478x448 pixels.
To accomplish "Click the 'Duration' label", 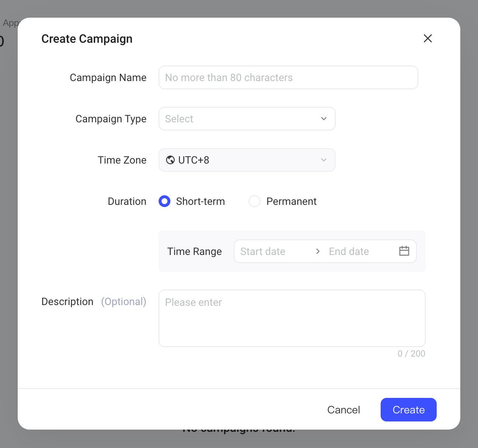I will pos(127,201).
